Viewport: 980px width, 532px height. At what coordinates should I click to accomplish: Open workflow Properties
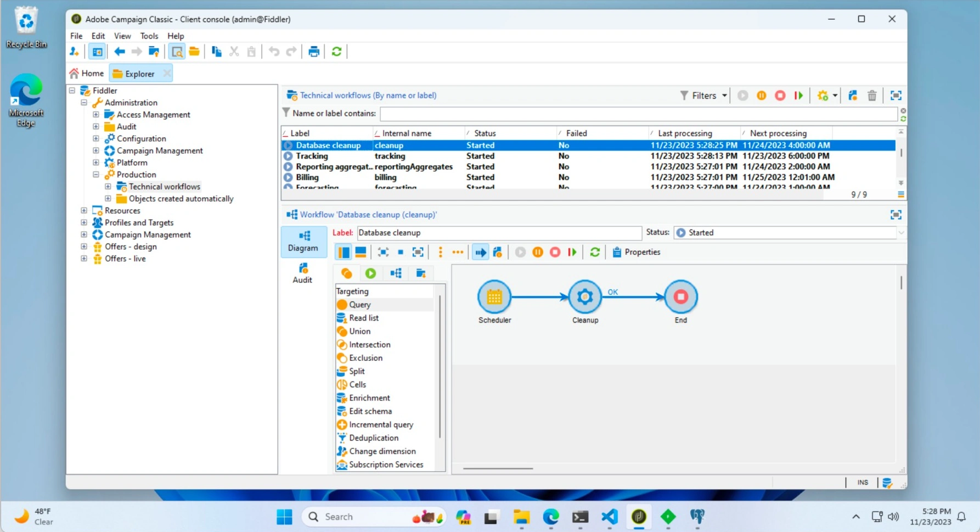point(637,252)
